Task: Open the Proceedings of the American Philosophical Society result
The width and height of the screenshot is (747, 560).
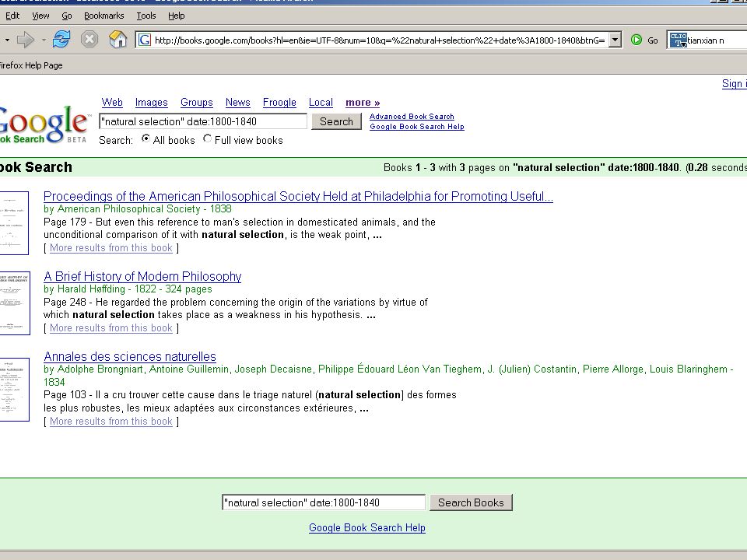Action: [298, 196]
